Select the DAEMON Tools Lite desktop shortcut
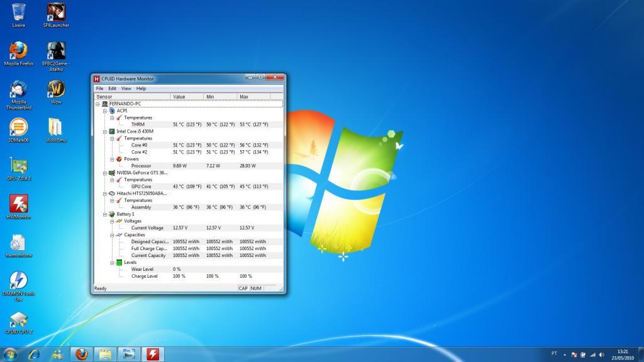Viewport: 644px width, 362px height. (x=18, y=287)
